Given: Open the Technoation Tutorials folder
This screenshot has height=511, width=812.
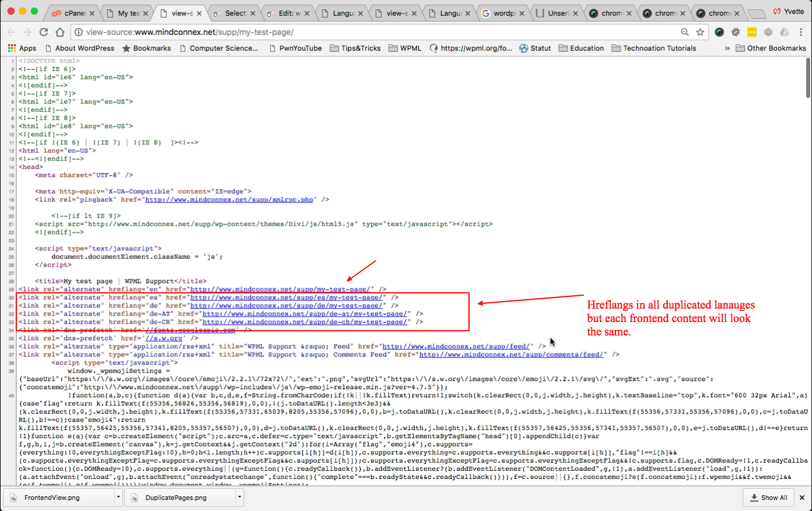Looking at the screenshot, I should [654, 48].
